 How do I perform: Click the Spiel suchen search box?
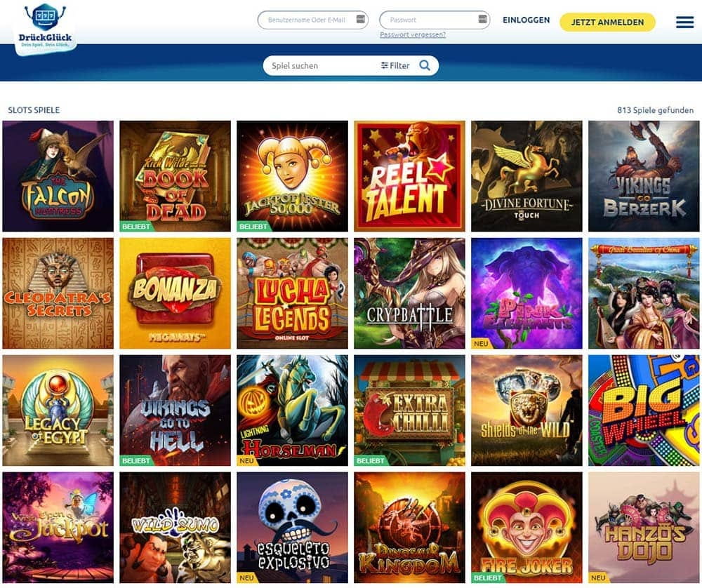[322, 66]
